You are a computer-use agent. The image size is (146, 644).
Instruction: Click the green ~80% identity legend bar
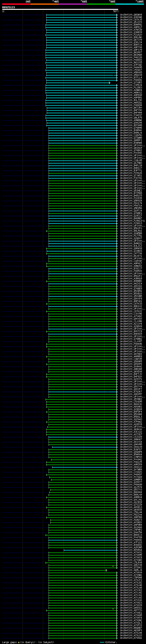101,4
